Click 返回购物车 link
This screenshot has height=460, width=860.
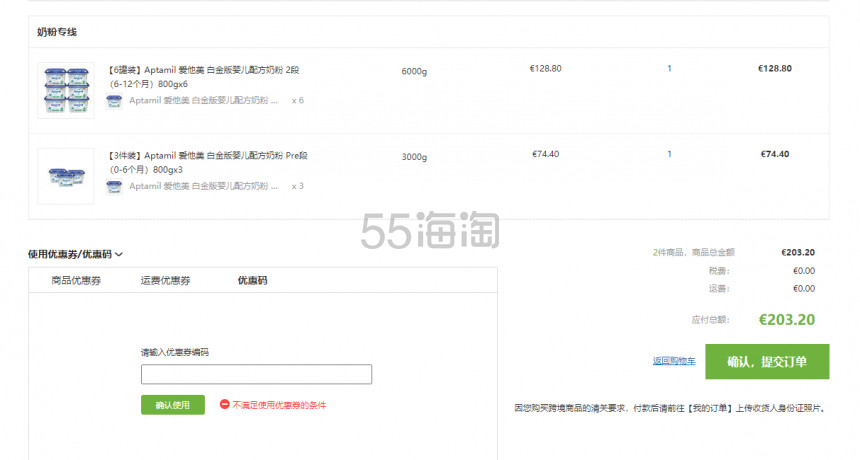[674, 361]
